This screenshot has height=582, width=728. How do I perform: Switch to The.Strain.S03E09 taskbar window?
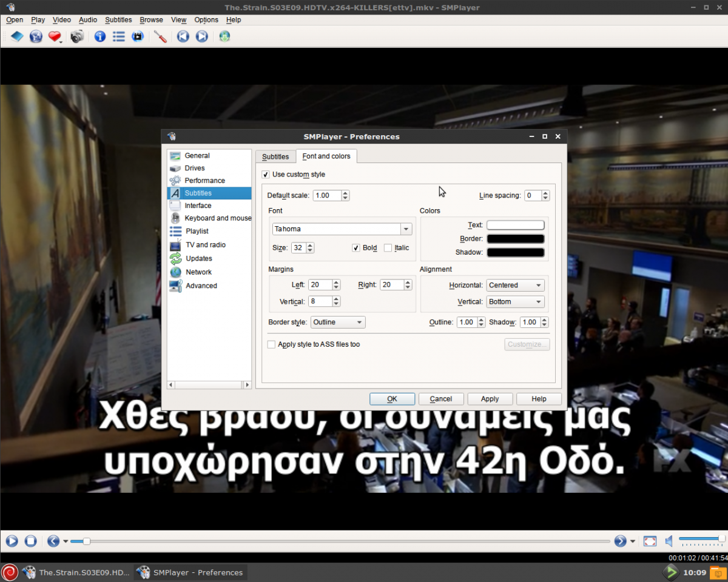76,572
